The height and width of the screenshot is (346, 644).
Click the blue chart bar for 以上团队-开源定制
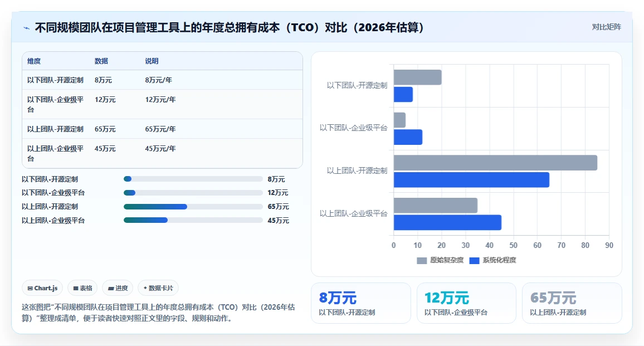[471, 179]
